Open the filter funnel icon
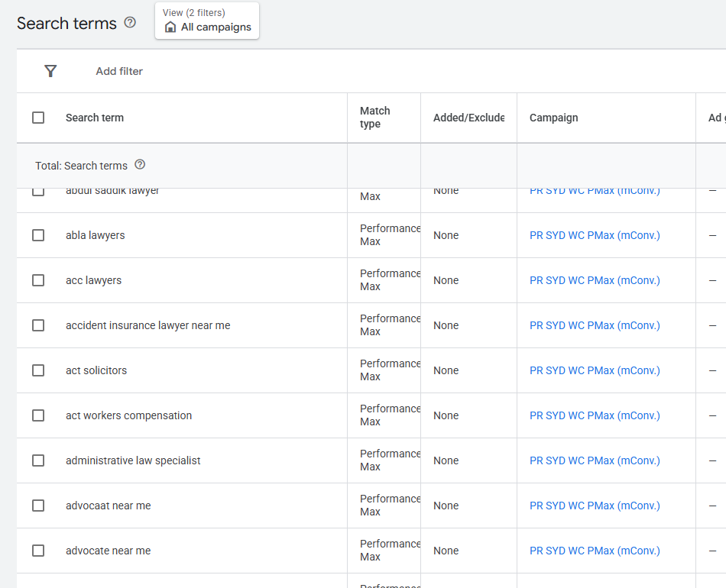This screenshot has height=588, width=726. (x=50, y=70)
